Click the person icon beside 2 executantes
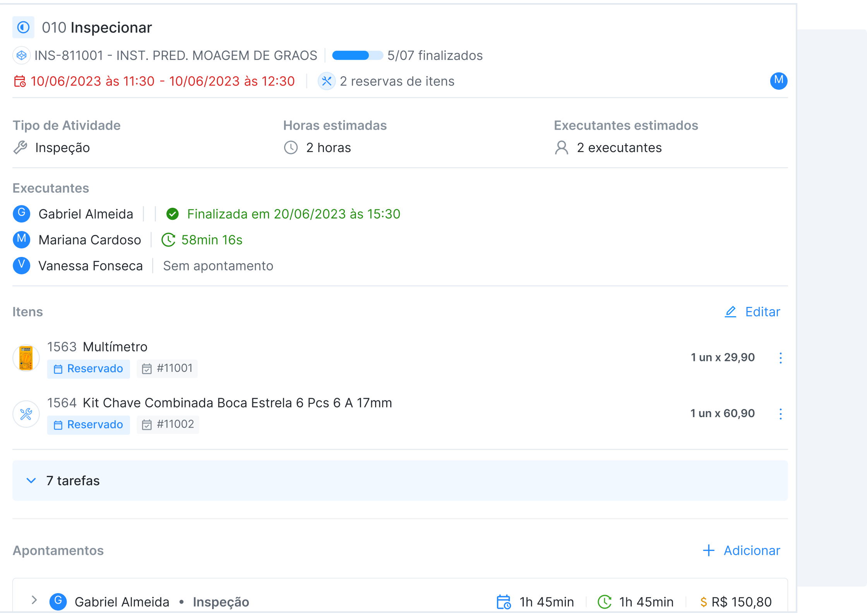 pyautogui.click(x=562, y=148)
